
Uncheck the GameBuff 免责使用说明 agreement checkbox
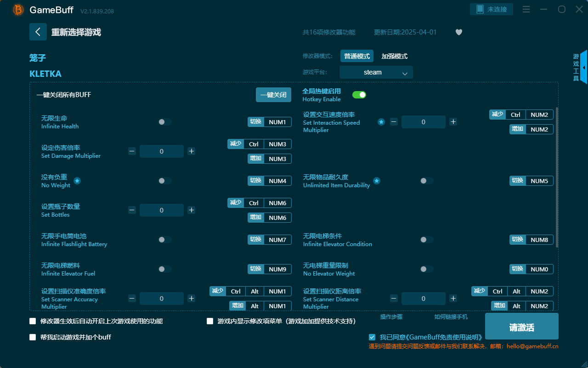pyautogui.click(x=372, y=337)
